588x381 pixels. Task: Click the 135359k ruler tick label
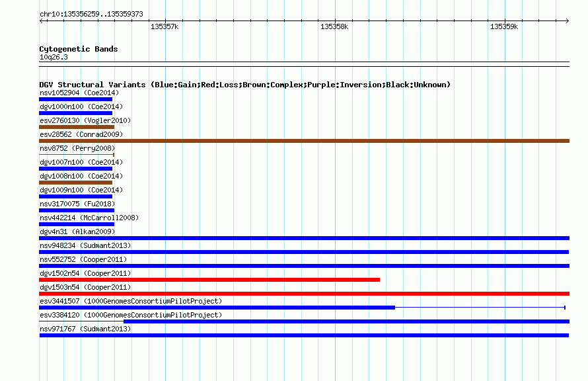[x=504, y=27]
